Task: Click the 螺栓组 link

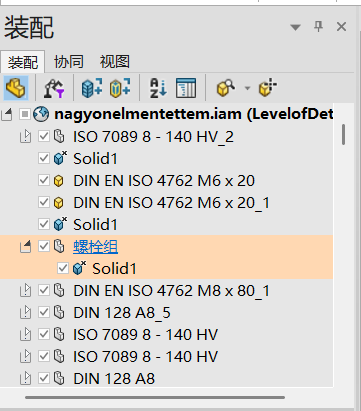Action: 95,247
